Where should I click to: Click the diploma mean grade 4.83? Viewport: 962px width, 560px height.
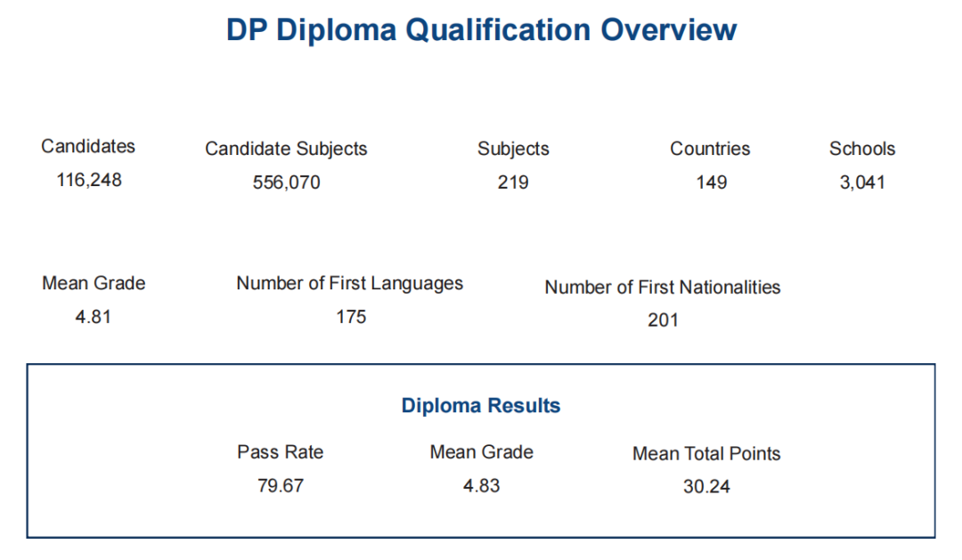(x=481, y=485)
